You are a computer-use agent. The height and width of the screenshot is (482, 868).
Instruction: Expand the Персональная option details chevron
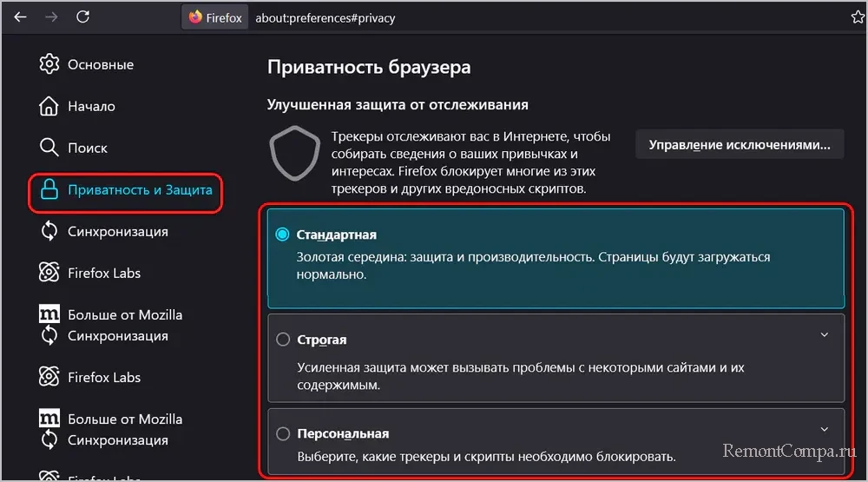point(824,429)
